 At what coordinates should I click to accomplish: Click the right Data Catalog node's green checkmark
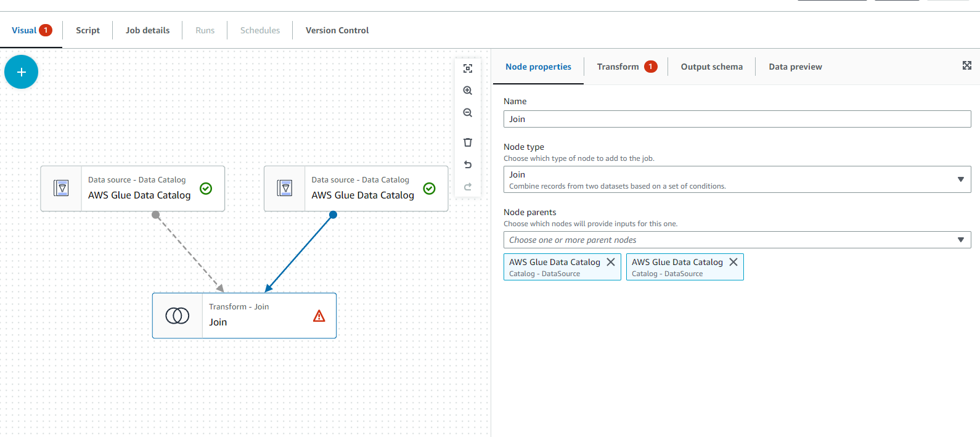(x=430, y=189)
